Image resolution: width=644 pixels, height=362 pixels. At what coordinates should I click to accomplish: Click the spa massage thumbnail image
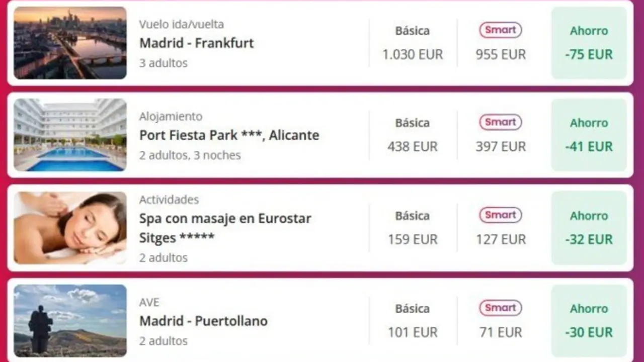70,228
